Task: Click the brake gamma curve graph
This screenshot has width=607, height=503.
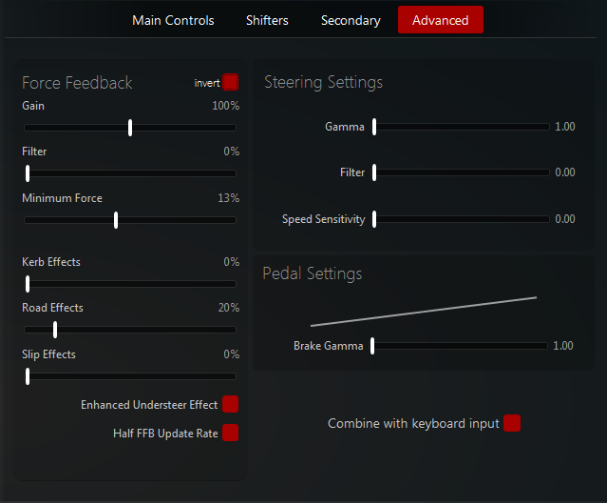Action: point(424,312)
